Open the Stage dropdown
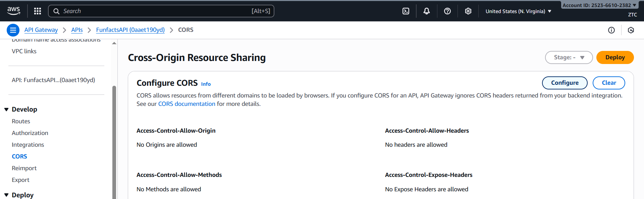This screenshot has width=644, height=199. 569,57
